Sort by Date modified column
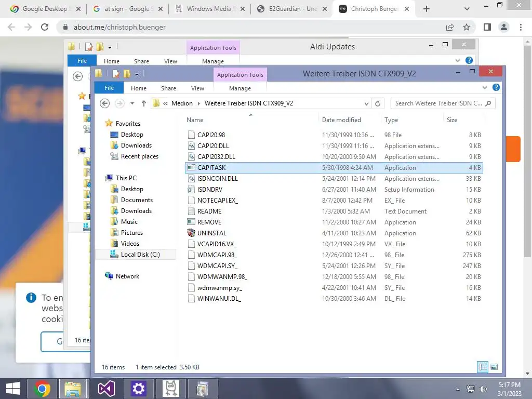 point(341,120)
